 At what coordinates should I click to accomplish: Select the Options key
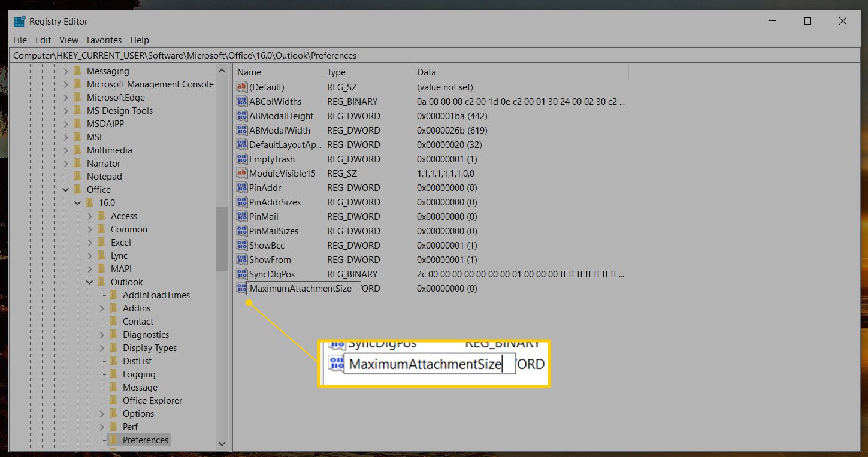point(138,413)
